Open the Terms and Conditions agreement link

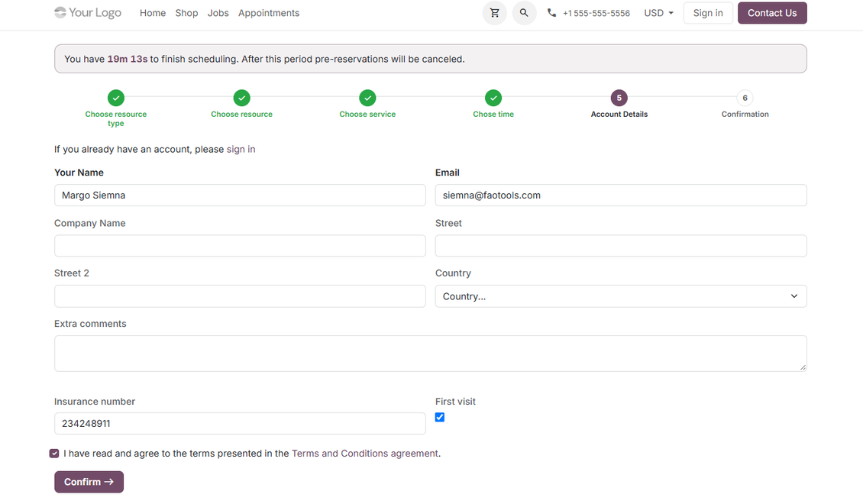(365, 454)
